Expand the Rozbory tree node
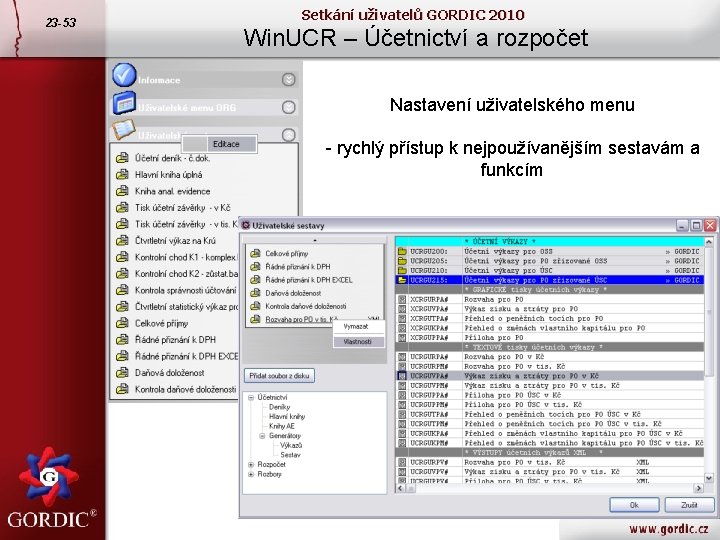Screen dimensions: 720x540 [251, 474]
